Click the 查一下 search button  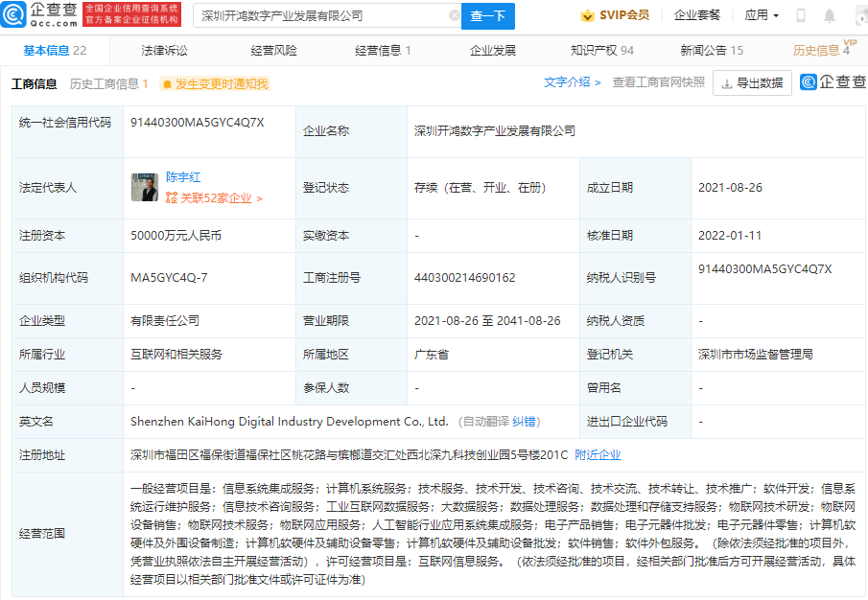click(488, 16)
